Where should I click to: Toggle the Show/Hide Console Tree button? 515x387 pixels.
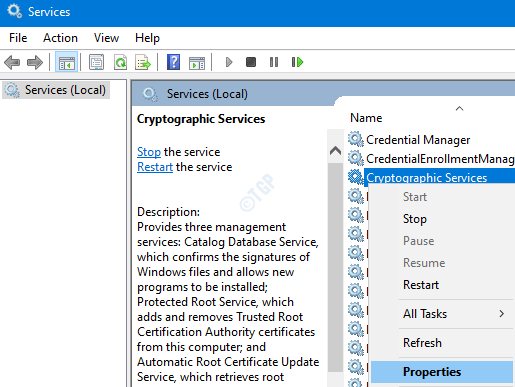click(x=66, y=62)
